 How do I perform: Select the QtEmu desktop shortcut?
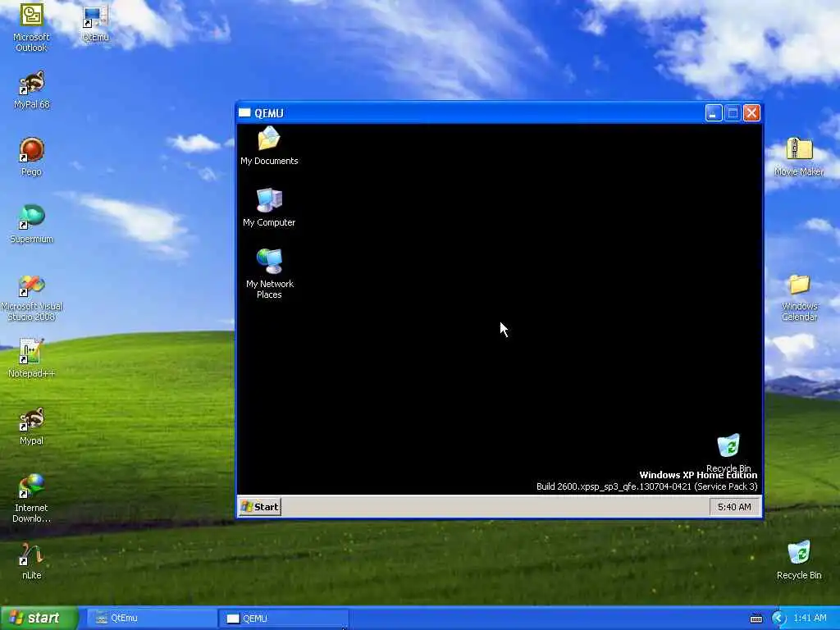point(95,23)
